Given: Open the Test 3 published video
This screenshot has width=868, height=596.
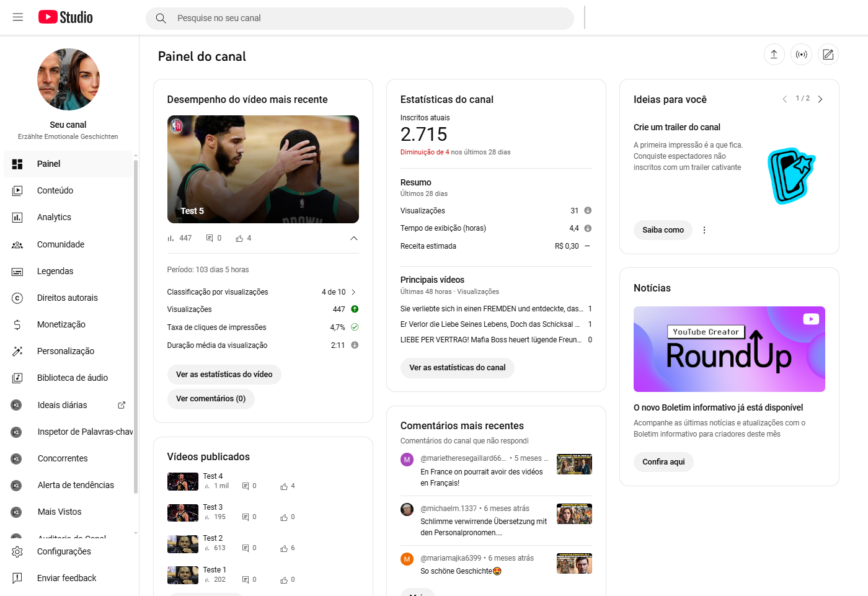Looking at the screenshot, I should click(x=213, y=507).
